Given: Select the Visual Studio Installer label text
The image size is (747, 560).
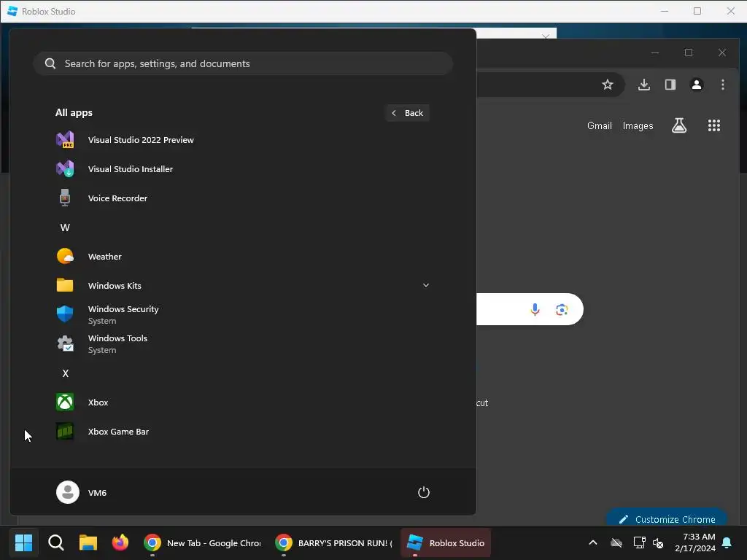Looking at the screenshot, I should [x=131, y=169].
